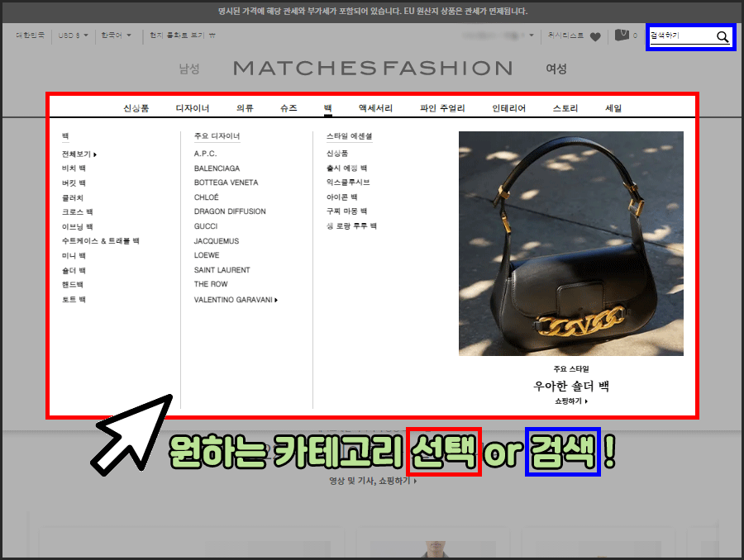Choose designer BALENCIAGA
The width and height of the screenshot is (744, 560).
pyautogui.click(x=217, y=168)
